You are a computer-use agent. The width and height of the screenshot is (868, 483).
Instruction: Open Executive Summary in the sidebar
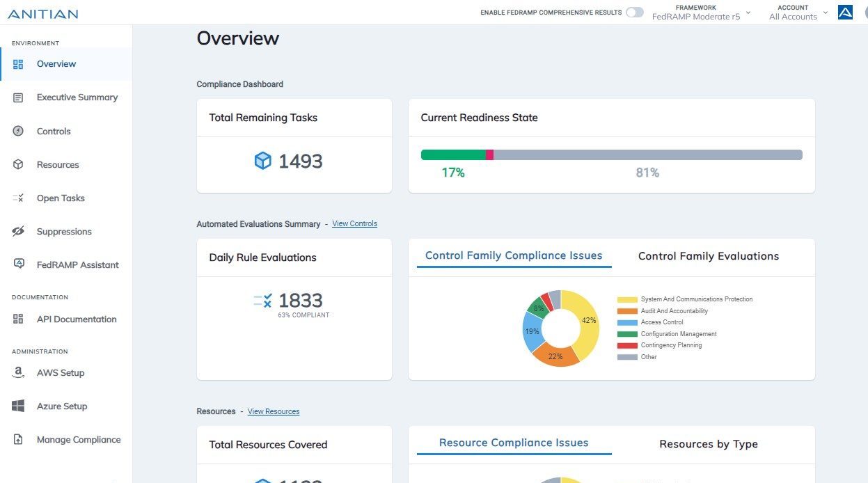[x=66, y=97]
